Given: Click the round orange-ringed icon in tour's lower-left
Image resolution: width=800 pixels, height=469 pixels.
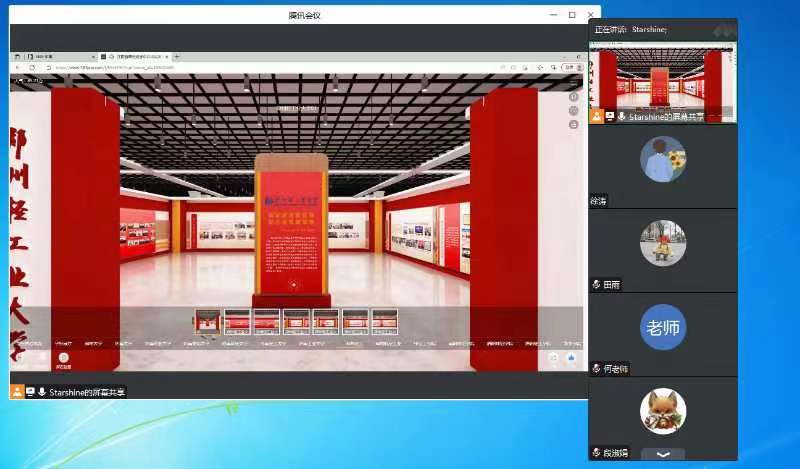Looking at the screenshot, I should pyautogui.click(x=63, y=356).
